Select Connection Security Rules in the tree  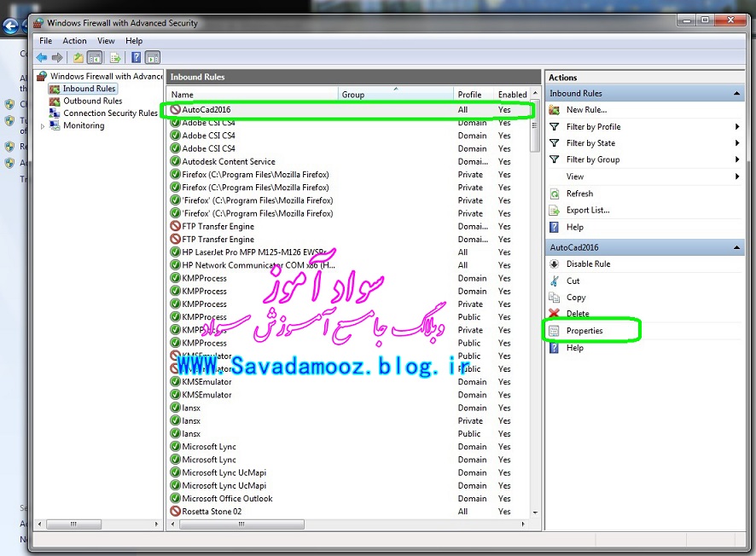pyautogui.click(x=110, y=113)
